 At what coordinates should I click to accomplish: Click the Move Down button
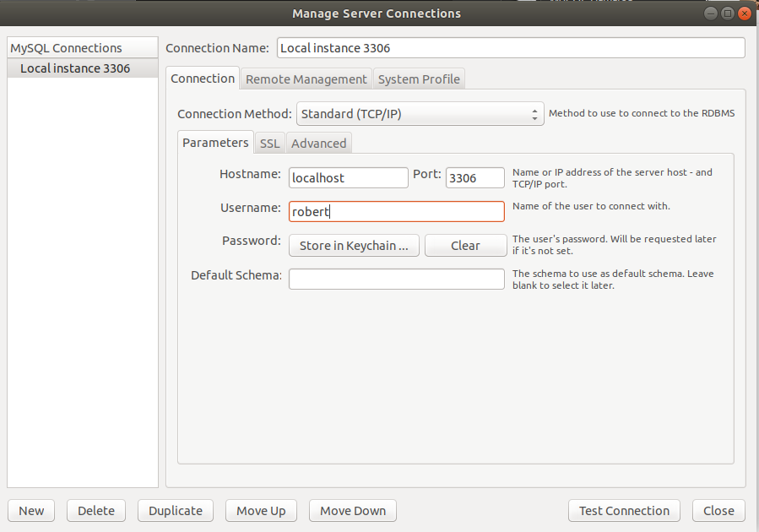point(353,511)
